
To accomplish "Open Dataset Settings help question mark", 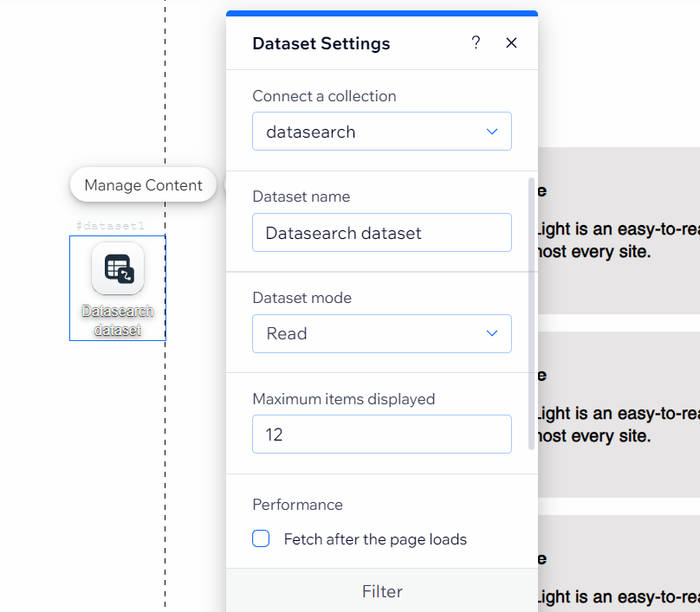I will pos(476,43).
